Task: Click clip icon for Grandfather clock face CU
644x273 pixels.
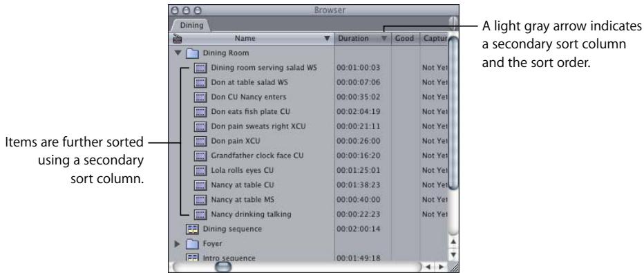Action: tap(200, 156)
